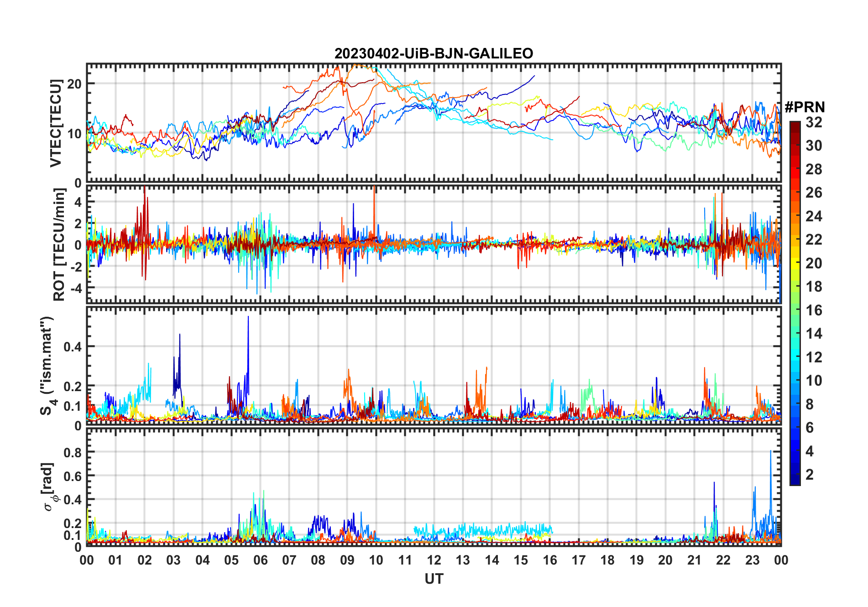Click the plot title 20230402-UiB-BJN-GALILEO
This screenshot has width=868, height=607.
point(434,54)
